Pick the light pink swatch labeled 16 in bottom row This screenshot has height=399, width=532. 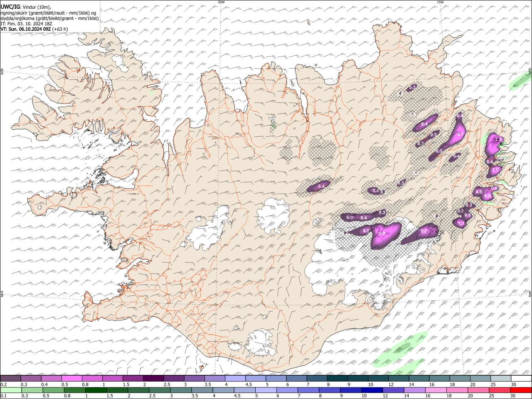[x=436, y=390]
